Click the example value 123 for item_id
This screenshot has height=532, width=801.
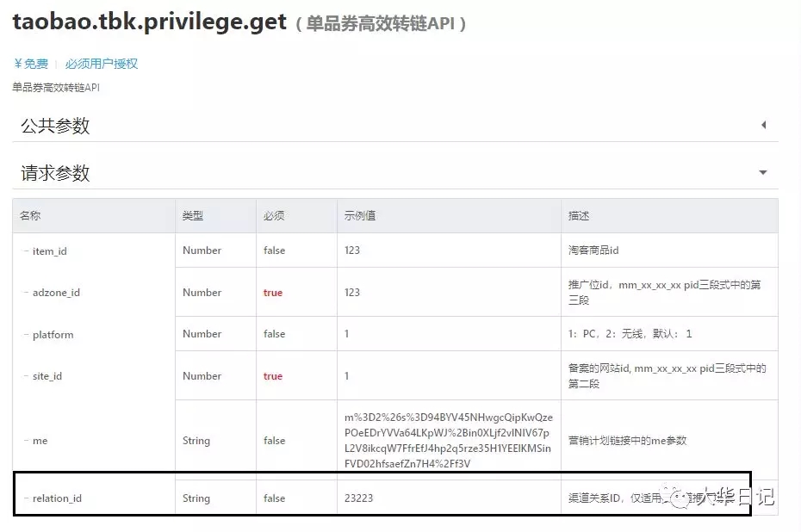click(352, 251)
